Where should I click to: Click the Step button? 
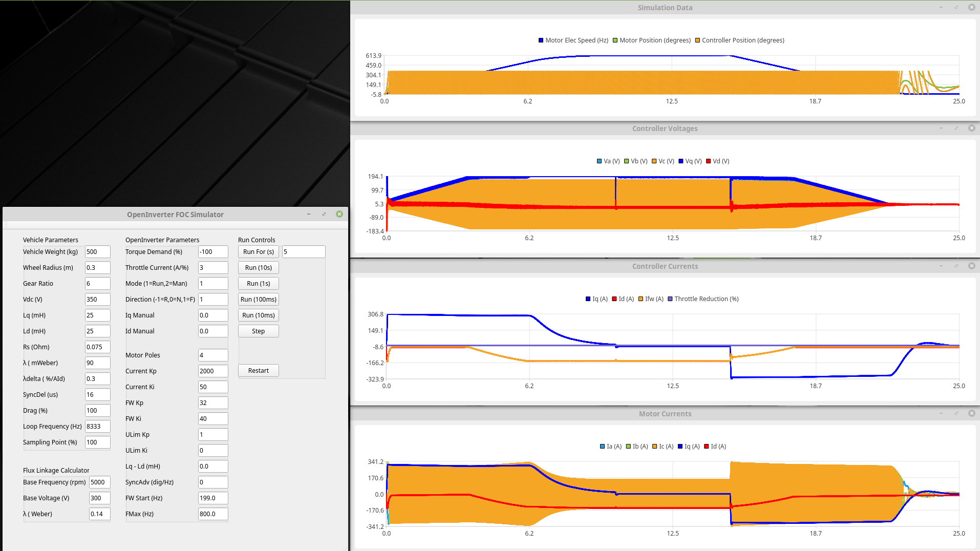(x=258, y=331)
